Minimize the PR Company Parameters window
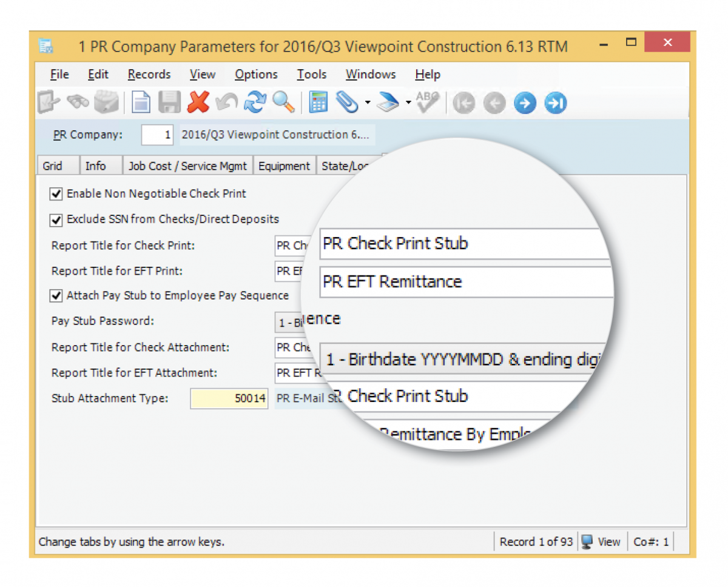 604,45
